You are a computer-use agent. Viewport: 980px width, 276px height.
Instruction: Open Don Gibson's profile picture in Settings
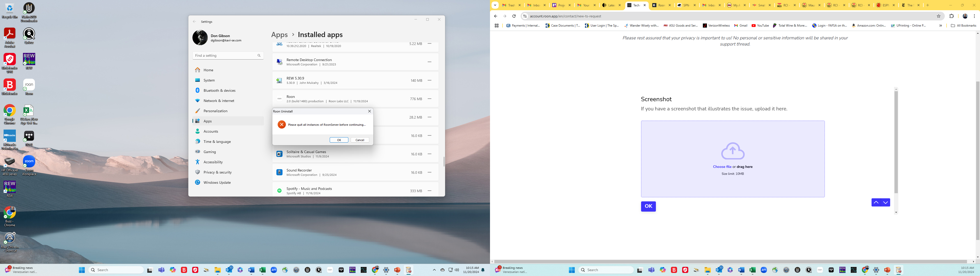click(200, 38)
